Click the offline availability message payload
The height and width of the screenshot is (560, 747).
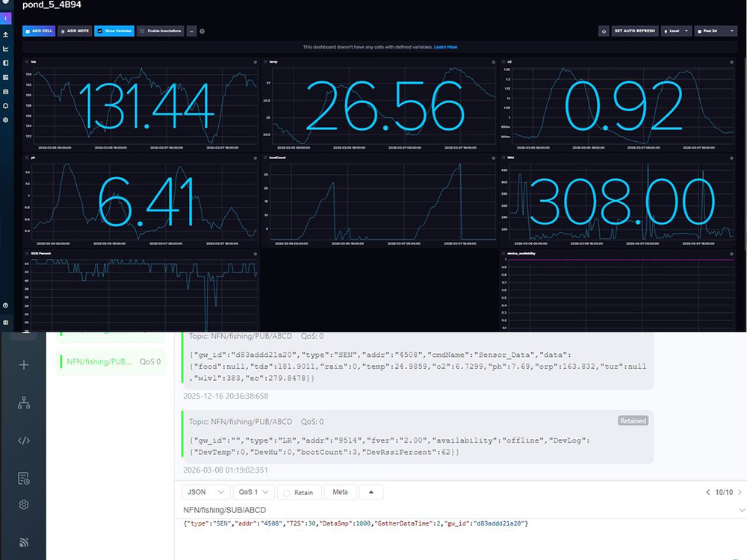390,447
